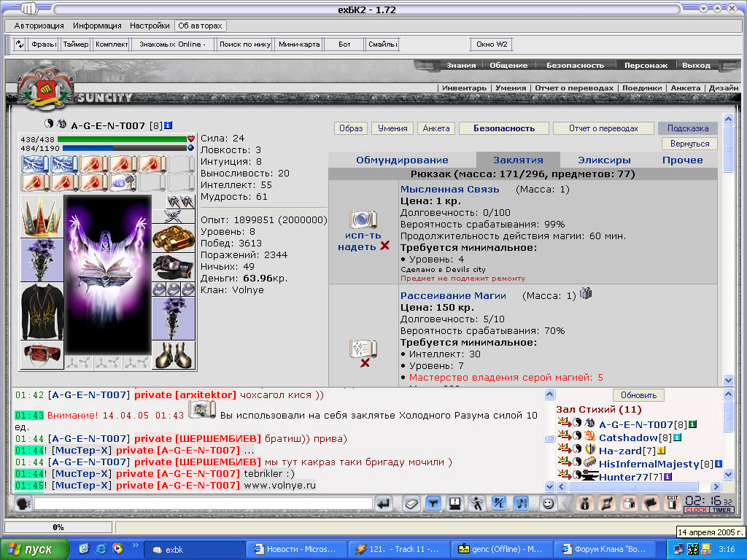Click the pink flag icon
The width and height of the screenshot is (747, 560).
coord(651,503)
